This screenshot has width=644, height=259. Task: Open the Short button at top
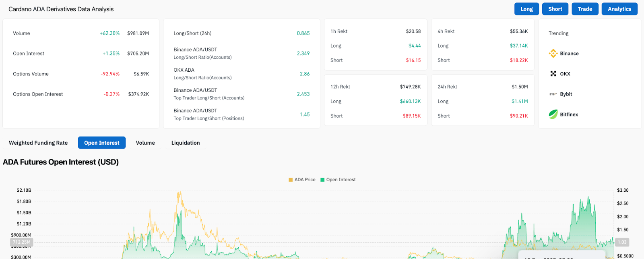click(555, 9)
